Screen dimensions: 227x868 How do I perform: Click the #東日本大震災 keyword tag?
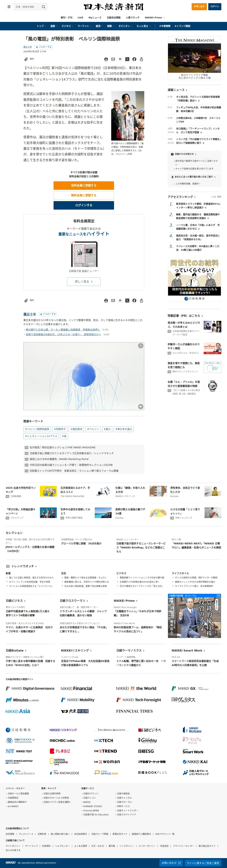(x=124, y=429)
